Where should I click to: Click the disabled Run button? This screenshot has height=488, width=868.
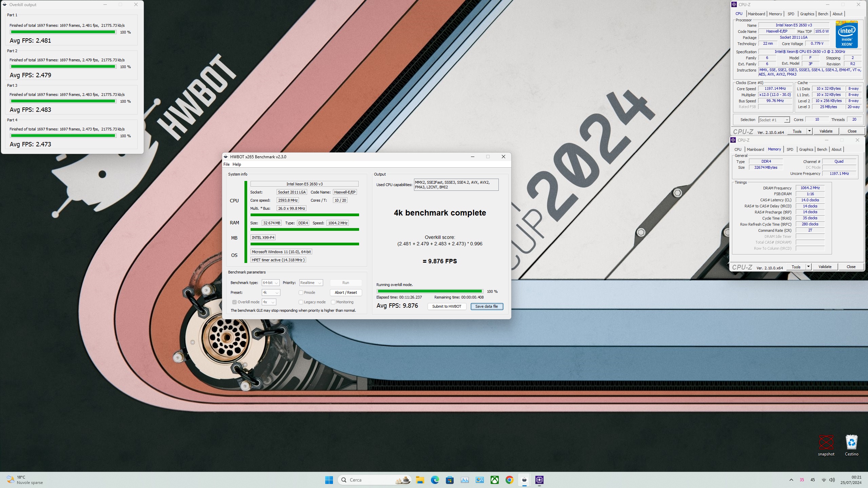pyautogui.click(x=346, y=283)
